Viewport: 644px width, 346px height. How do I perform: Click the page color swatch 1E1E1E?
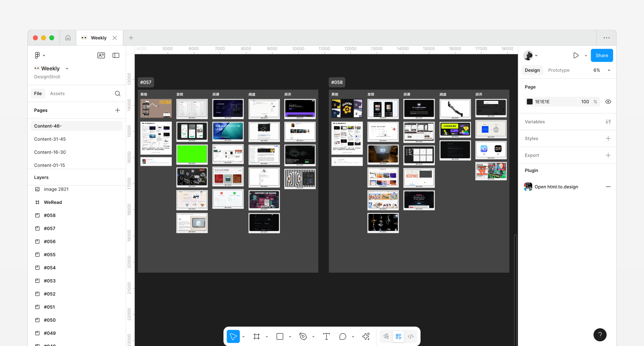point(530,102)
